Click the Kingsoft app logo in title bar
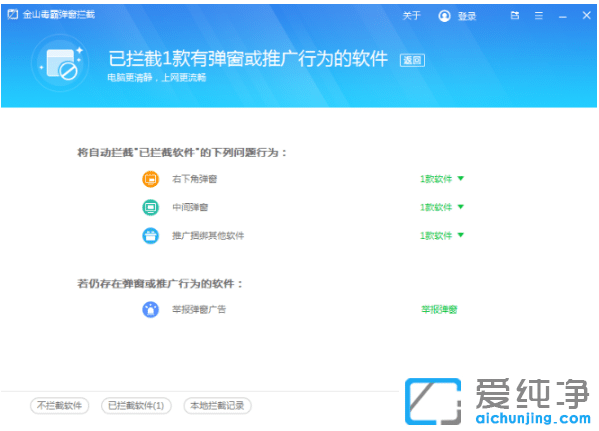Image resolution: width=599 pixels, height=431 pixels. click(x=13, y=15)
